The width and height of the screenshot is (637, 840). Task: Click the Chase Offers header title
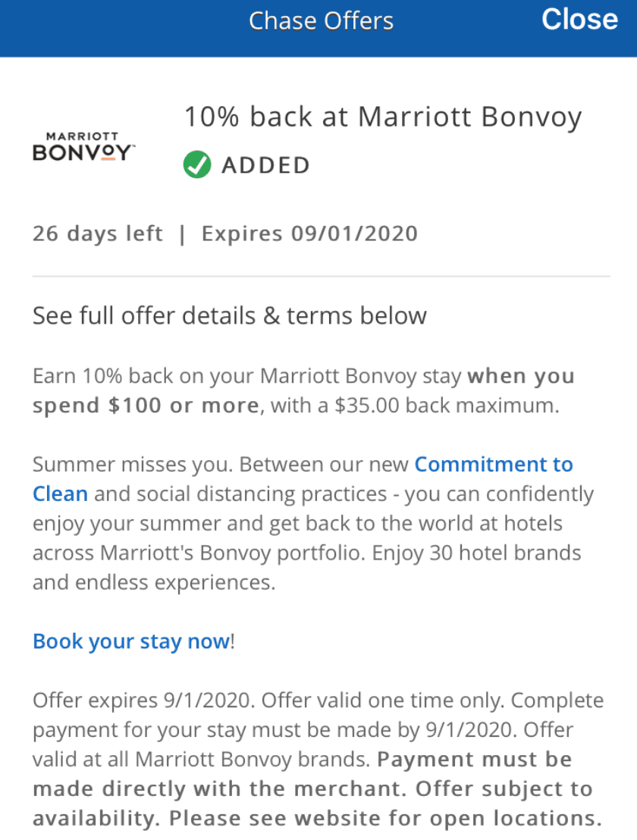pyautogui.click(x=321, y=21)
